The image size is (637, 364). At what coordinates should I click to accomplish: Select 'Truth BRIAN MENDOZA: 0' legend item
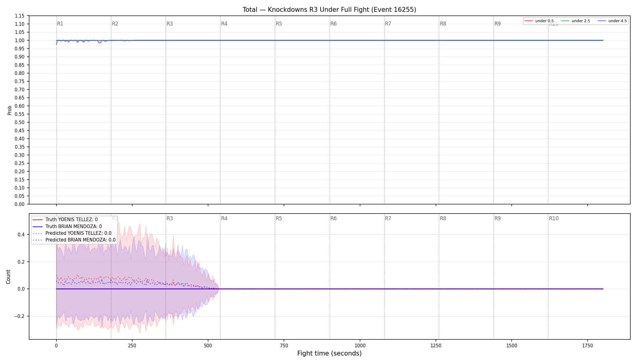tap(67, 226)
